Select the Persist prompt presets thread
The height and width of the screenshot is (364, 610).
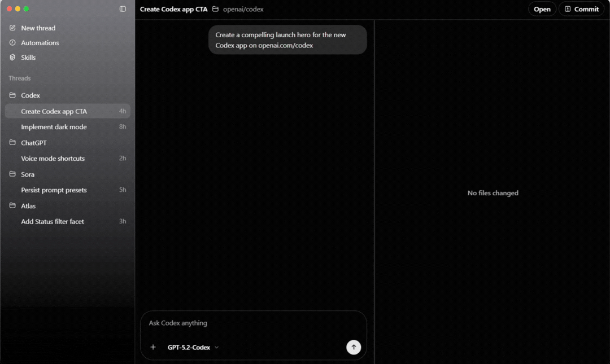[54, 190]
